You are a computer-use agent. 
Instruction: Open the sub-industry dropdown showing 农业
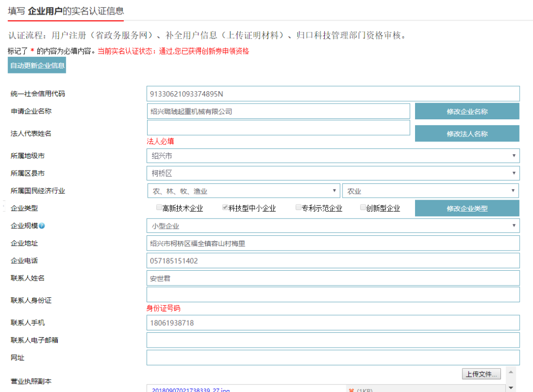[x=430, y=191]
